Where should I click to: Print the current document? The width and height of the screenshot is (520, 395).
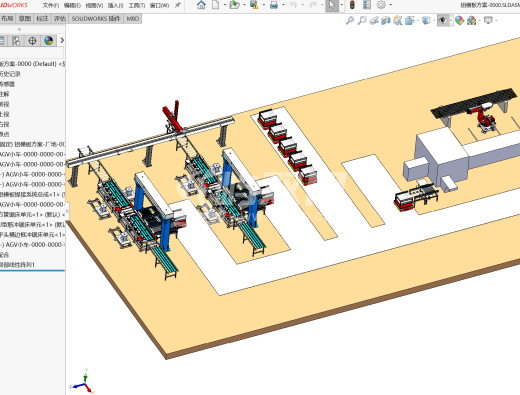(274, 5)
